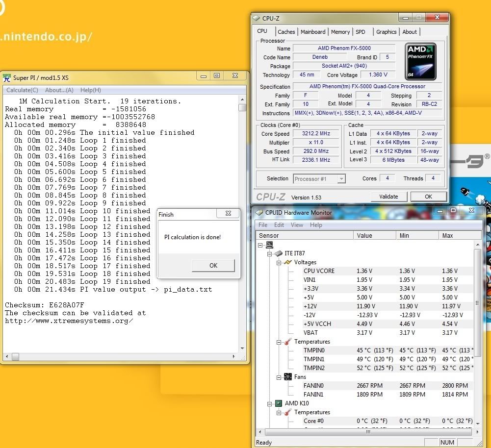Click the Value column header
The width and height of the screenshot is (491, 448).
[x=375, y=236]
